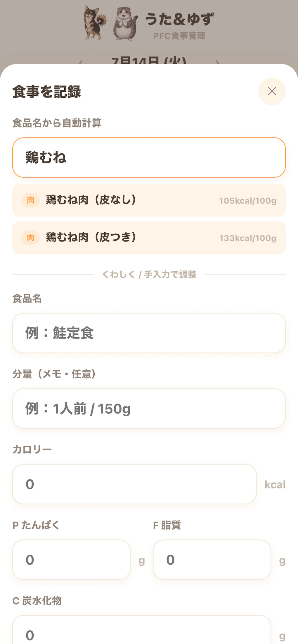
Task: Click the 肉 badge on 鶏むね肉（皮つき）
Action: pyautogui.click(x=30, y=238)
